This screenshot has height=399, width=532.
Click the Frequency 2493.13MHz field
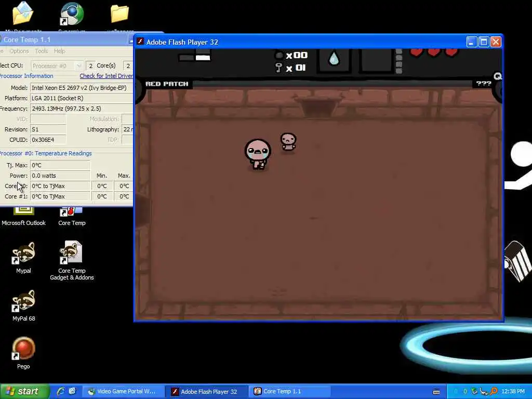pos(82,109)
